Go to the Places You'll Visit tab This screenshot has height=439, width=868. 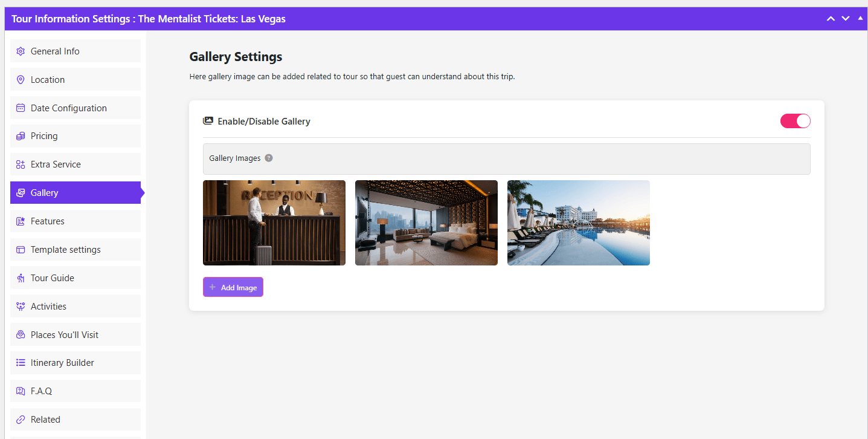64,335
